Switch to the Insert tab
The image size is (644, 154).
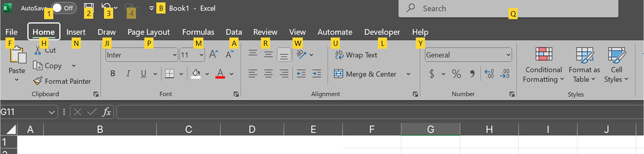point(76,32)
